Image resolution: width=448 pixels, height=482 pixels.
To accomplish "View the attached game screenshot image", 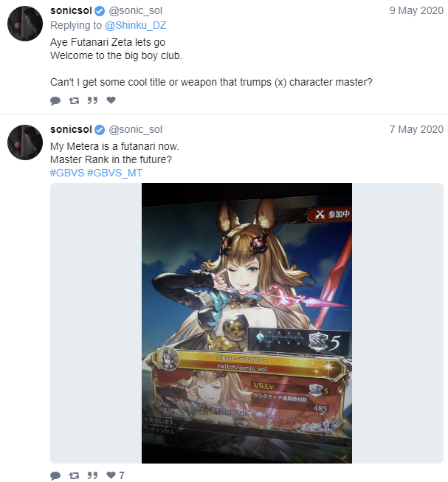I will click(247, 323).
